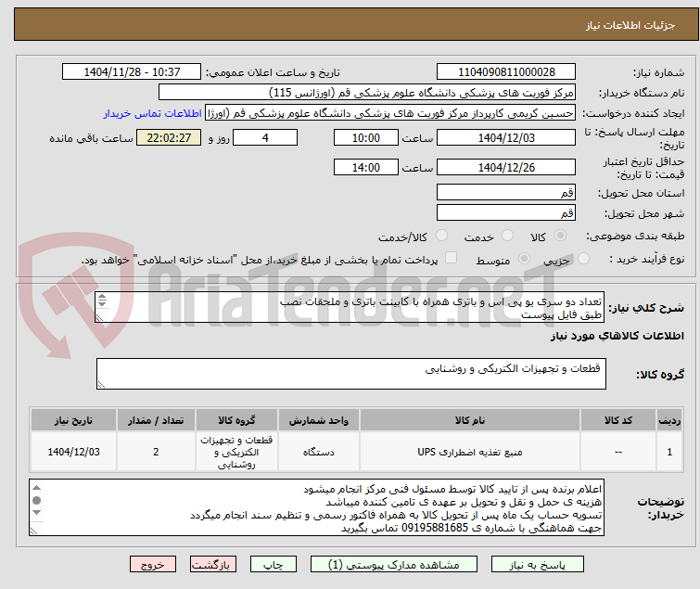Click the استان محل تحویل field

coord(506,192)
